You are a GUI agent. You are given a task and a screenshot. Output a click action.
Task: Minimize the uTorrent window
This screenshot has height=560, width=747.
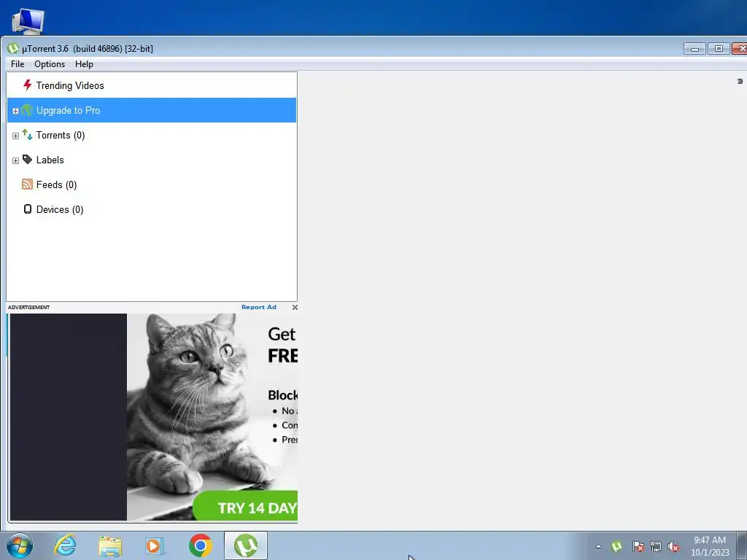coord(694,49)
